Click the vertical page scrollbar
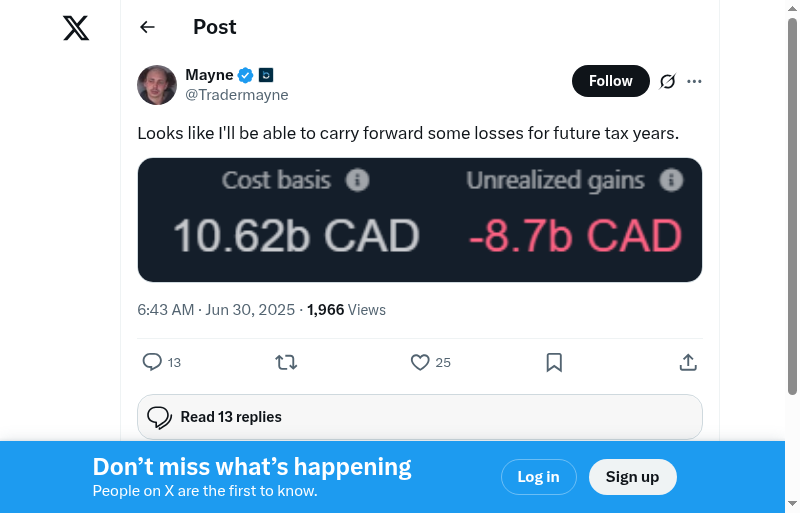The height and width of the screenshot is (513, 800). tap(792, 200)
